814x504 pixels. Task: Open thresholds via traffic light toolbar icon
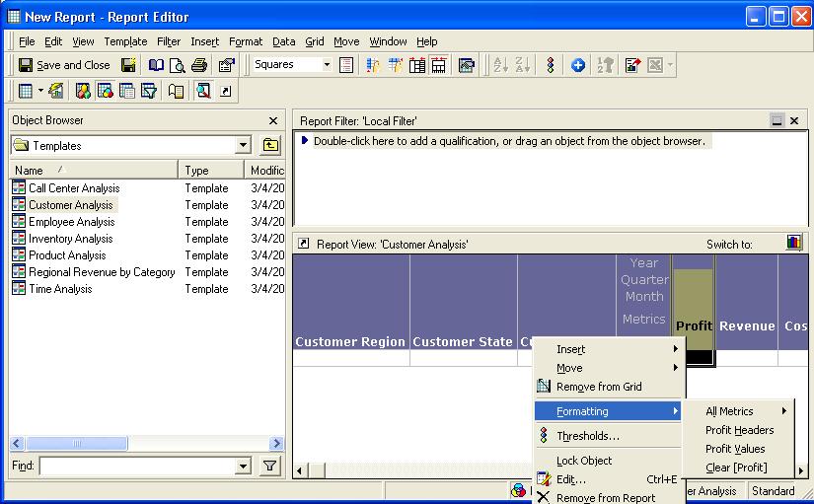(x=551, y=65)
